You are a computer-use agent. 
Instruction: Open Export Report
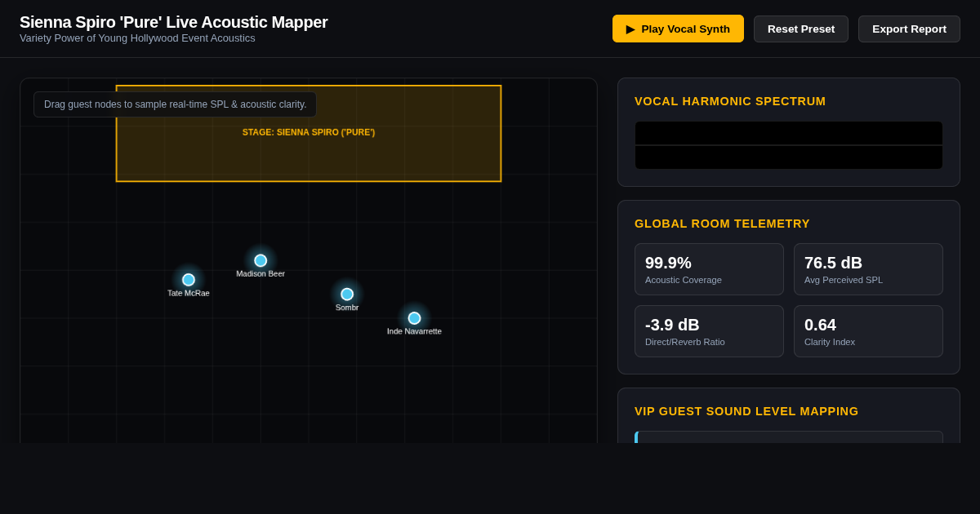909,29
